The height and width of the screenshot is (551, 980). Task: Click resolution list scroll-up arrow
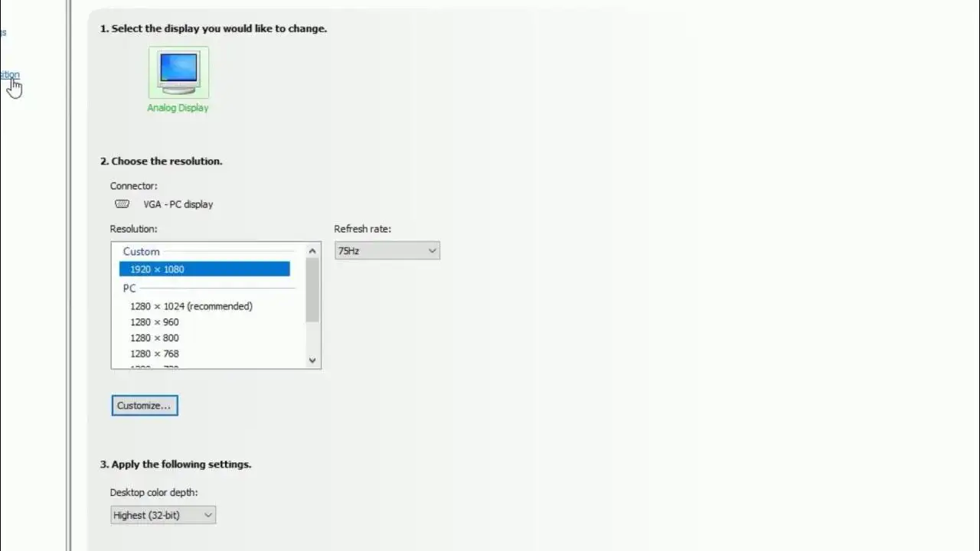tap(312, 251)
